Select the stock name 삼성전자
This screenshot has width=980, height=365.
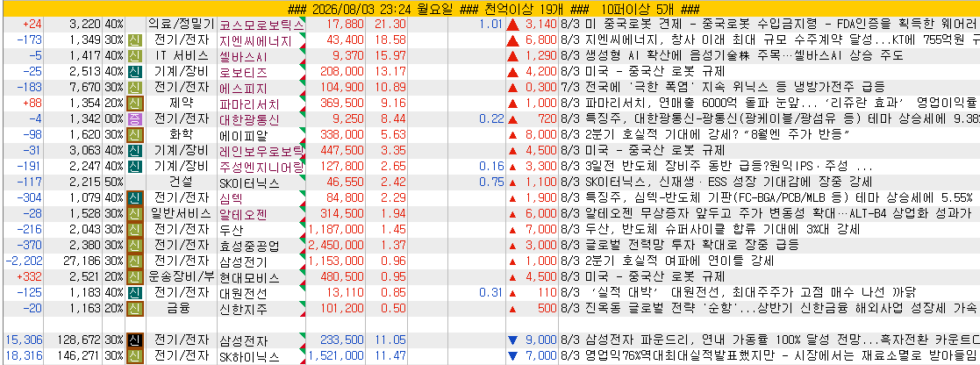pyautogui.click(x=244, y=341)
